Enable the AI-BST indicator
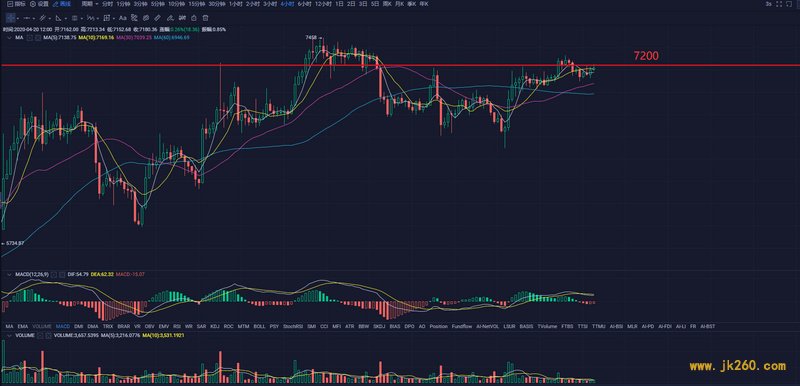The image size is (800, 386). coord(708,326)
